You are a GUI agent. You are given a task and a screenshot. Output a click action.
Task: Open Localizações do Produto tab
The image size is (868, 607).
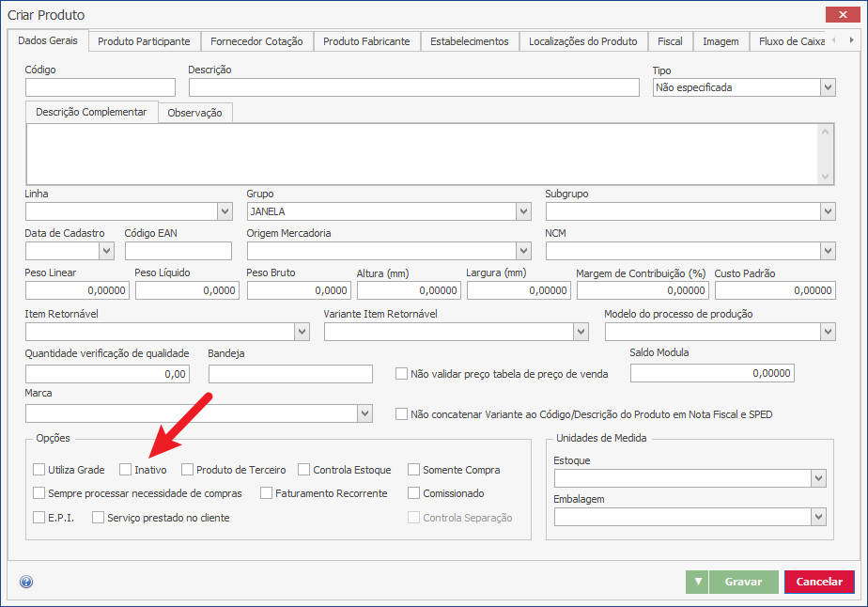(x=583, y=41)
